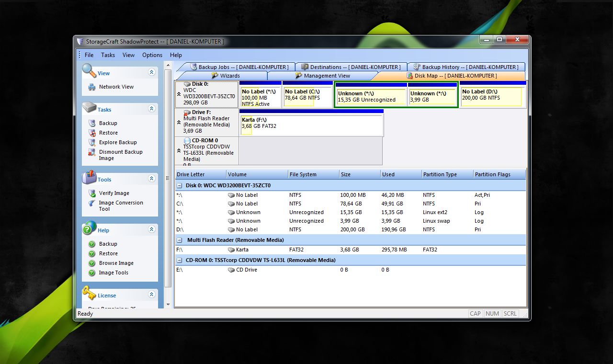The height and width of the screenshot is (364, 613).
Task: Open the View menu
Action: click(x=128, y=55)
